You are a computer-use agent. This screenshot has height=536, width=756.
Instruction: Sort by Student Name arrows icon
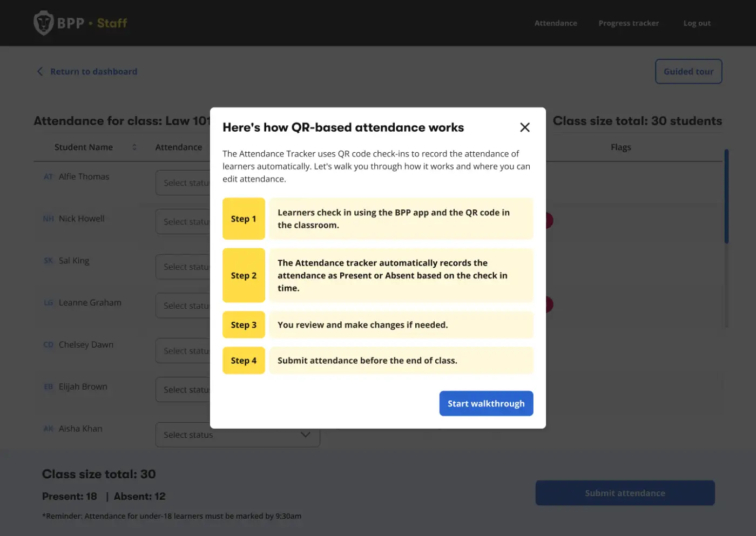click(134, 147)
